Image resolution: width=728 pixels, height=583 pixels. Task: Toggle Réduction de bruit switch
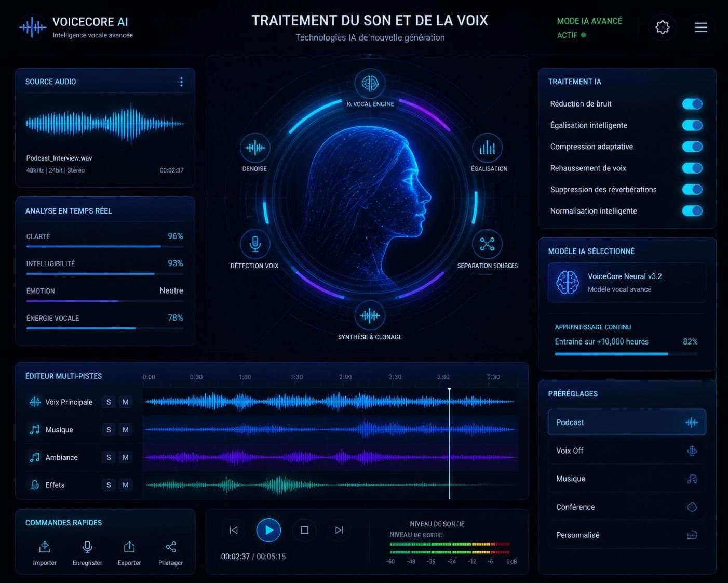tap(692, 104)
